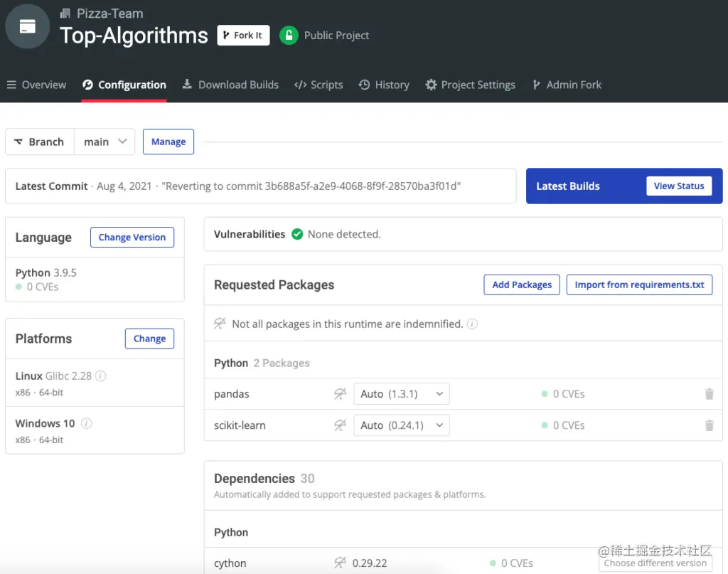The height and width of the screenshot is (574, 728).
Task: Click the pandas package name
Action: click(x=232, y=394)
